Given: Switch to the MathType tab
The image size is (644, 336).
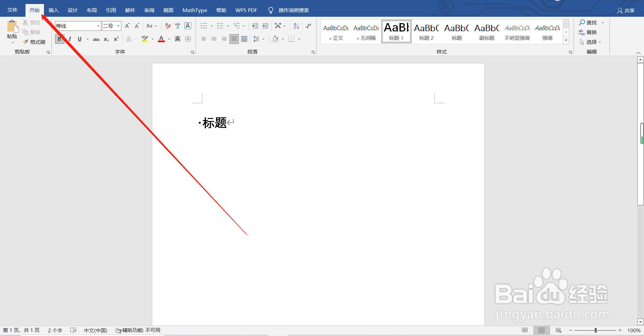Looking at the screenshot, I should (x=195, y=10).
